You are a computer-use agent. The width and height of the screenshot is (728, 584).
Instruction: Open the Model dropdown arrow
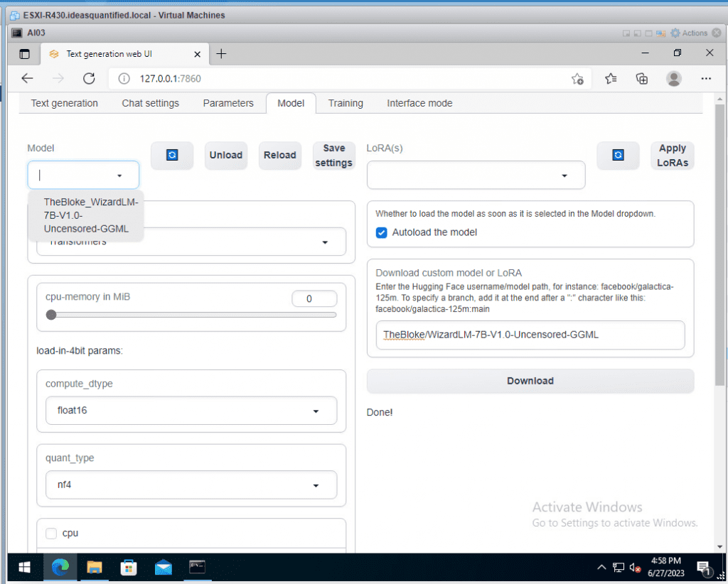119,175
